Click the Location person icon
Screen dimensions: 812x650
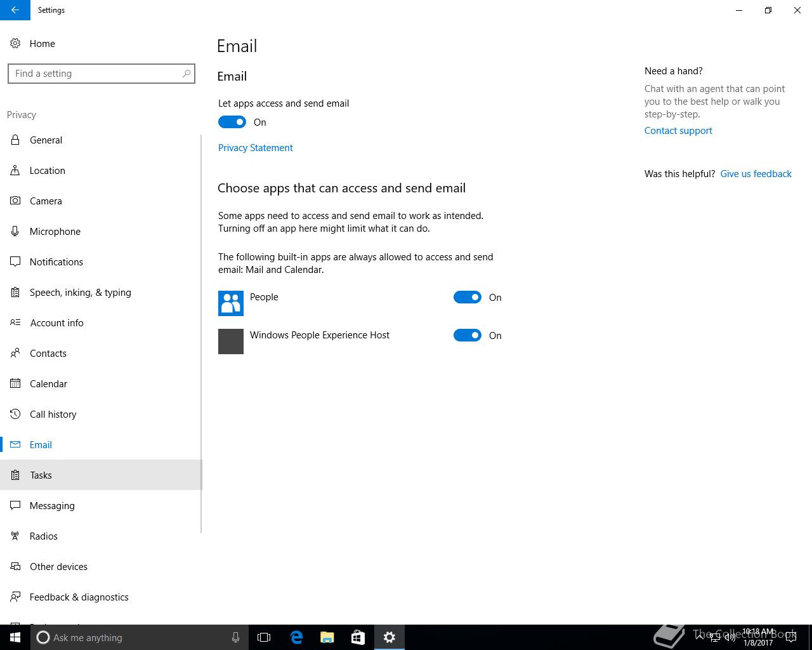(x=15, y=171)
